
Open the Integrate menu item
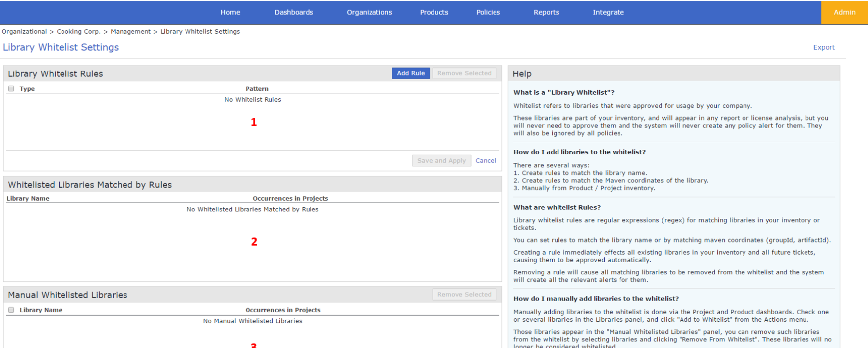pos(608,12)
